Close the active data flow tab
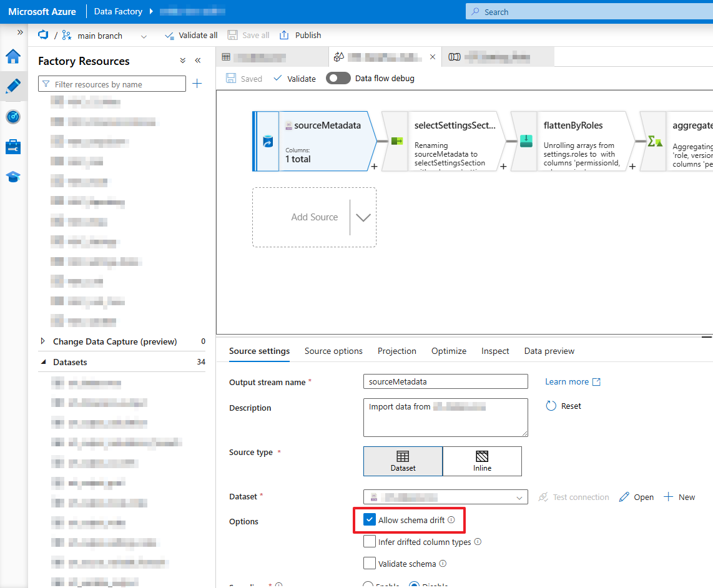713x588 pixels. [x=433, y=57]
